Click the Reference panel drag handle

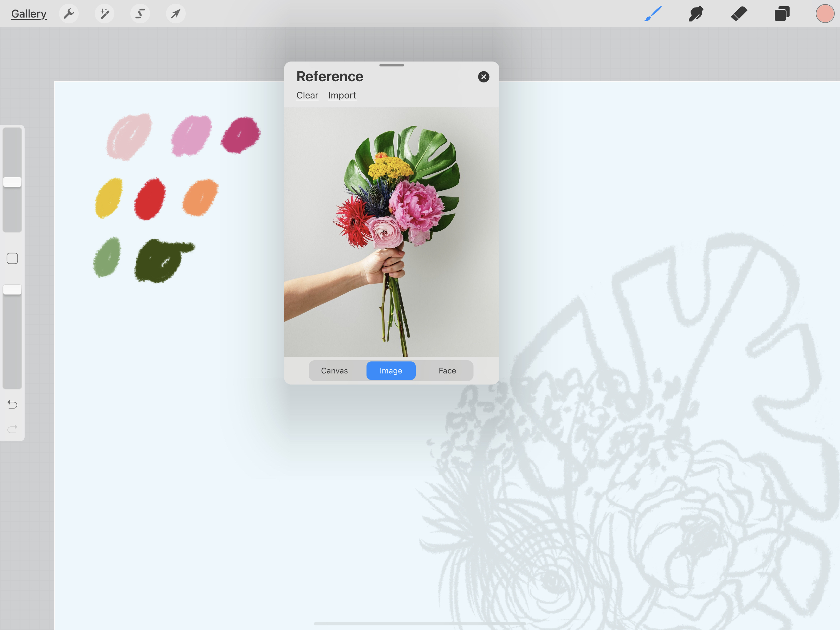[391, 65]
